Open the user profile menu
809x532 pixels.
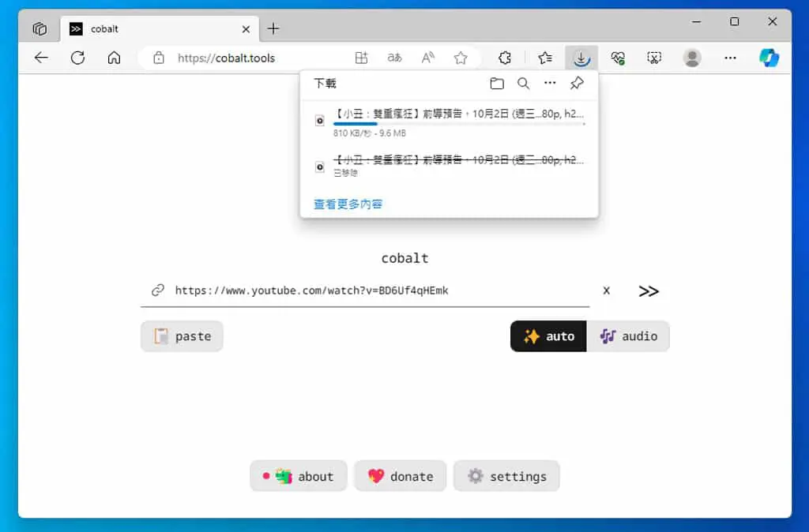tap(692, 58)
